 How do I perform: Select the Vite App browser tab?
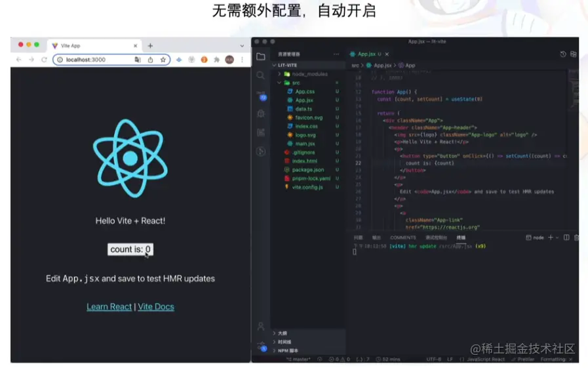(94, 46)
